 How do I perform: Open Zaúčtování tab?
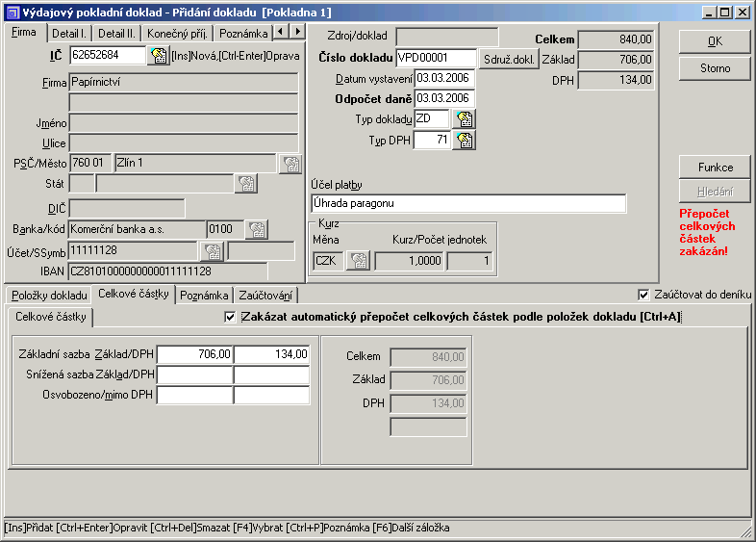point(265,296)
